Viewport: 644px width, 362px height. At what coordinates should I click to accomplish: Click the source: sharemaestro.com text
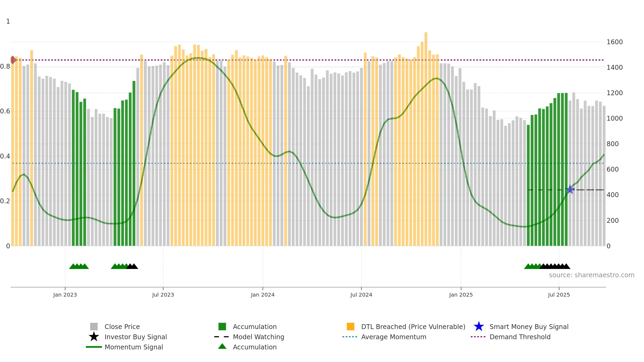click(x=592, y=275)
